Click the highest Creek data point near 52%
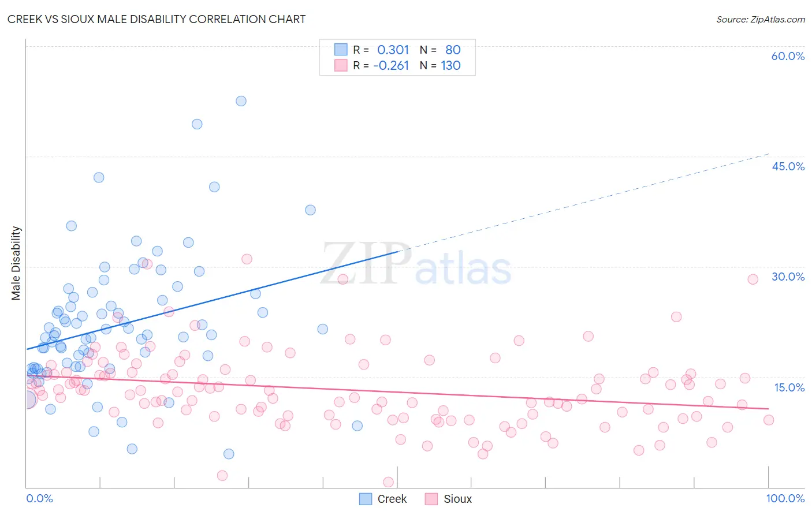 tap(241, 101)
